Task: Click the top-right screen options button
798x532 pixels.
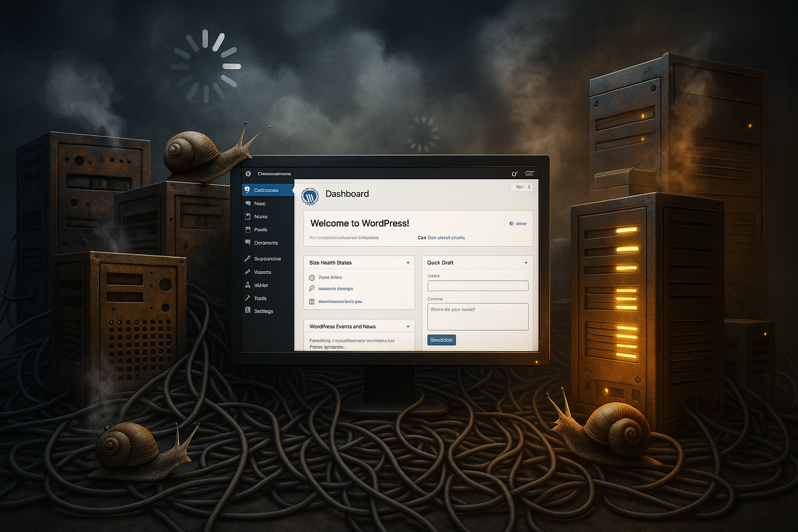Action: click(521, 187)
